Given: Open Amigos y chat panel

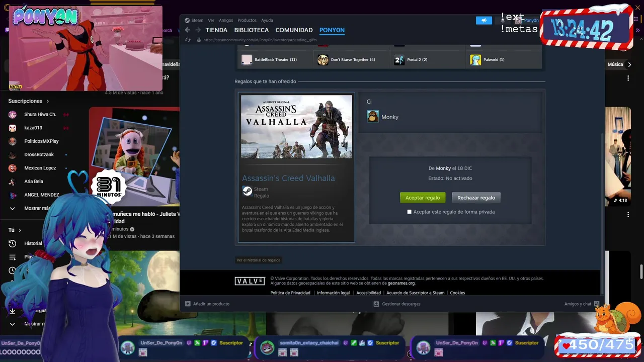Looking at the screenshot, I should (582, 304).
